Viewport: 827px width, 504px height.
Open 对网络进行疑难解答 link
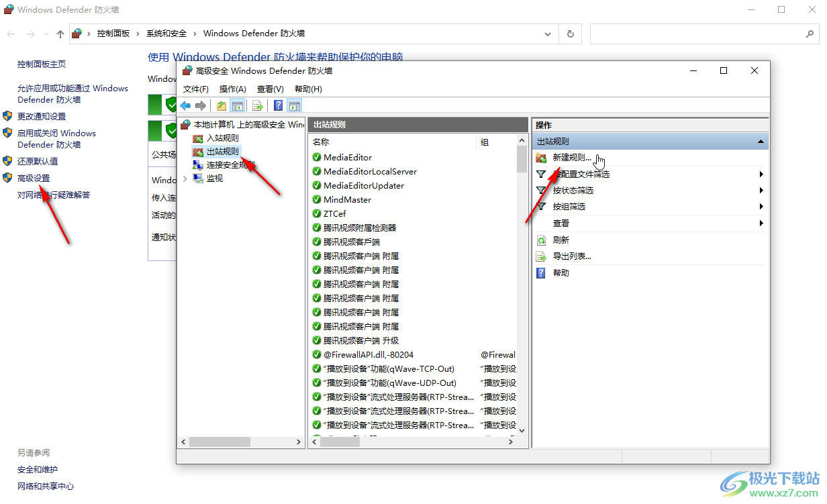(54, 195)
